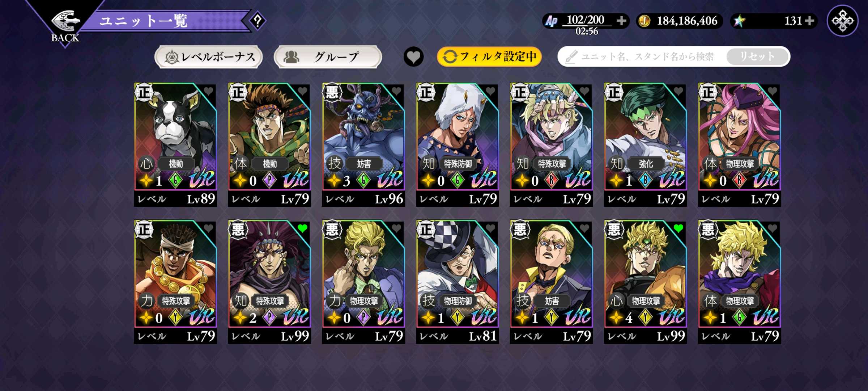Screen dimensions: 868x391
Task: Unfavorite the Lv99 DIO unit
Action: point(678,228)
